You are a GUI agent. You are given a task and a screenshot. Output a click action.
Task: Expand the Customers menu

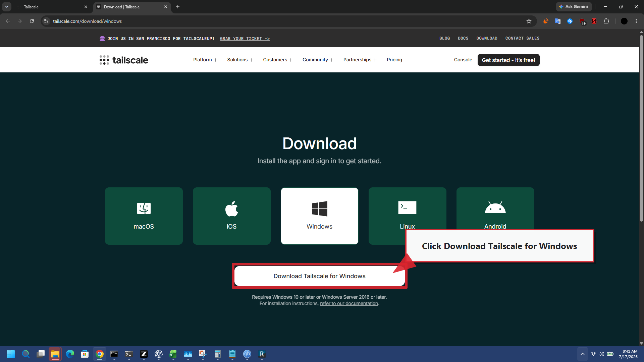278,60
